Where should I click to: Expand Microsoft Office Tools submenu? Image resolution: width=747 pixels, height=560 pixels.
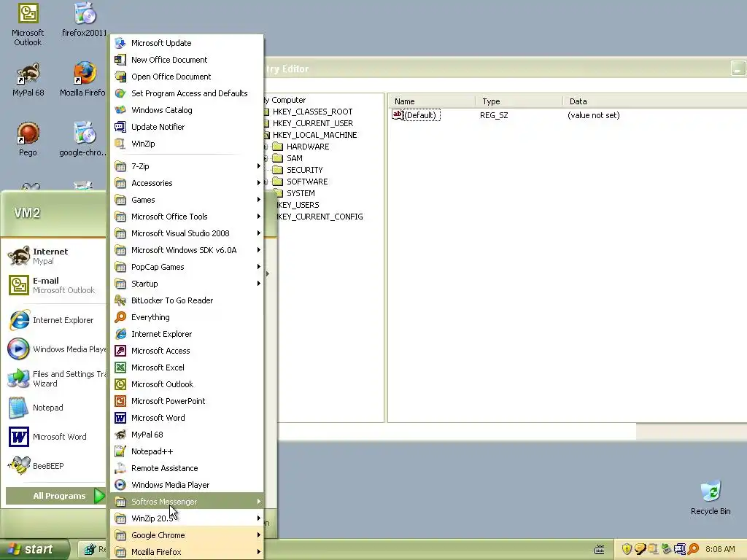coord(187,216)
